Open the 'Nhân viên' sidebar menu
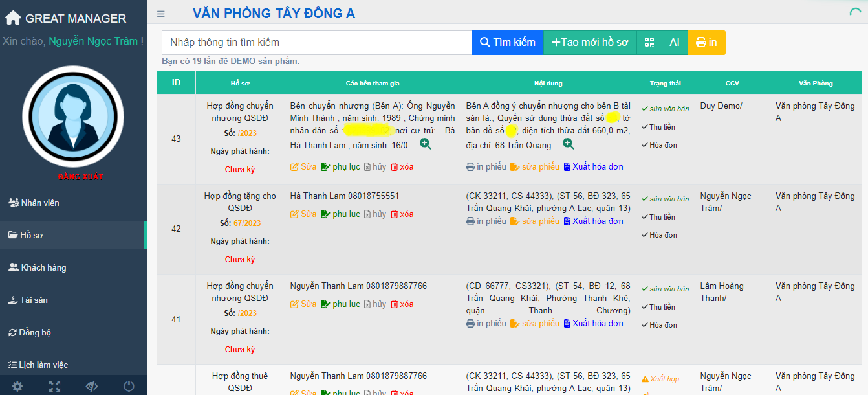The width and height of the screenshot is (868, 395). coord(39,203)
